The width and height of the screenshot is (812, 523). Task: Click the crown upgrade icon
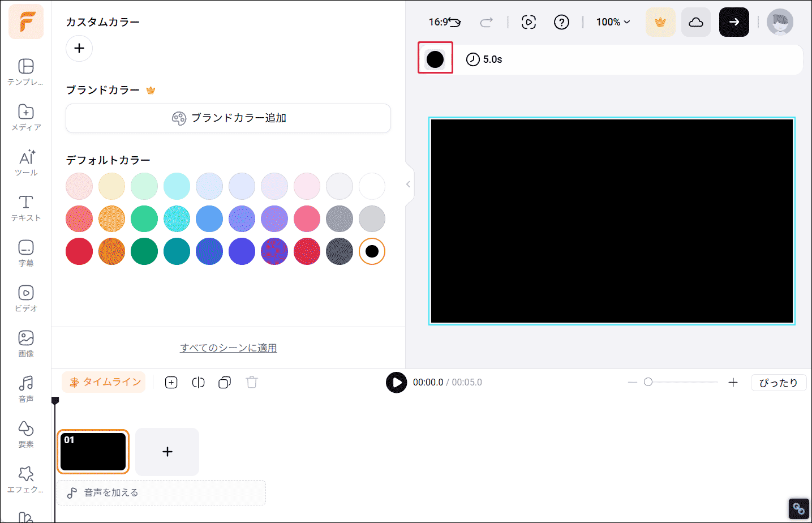click(x=660, y=22)
